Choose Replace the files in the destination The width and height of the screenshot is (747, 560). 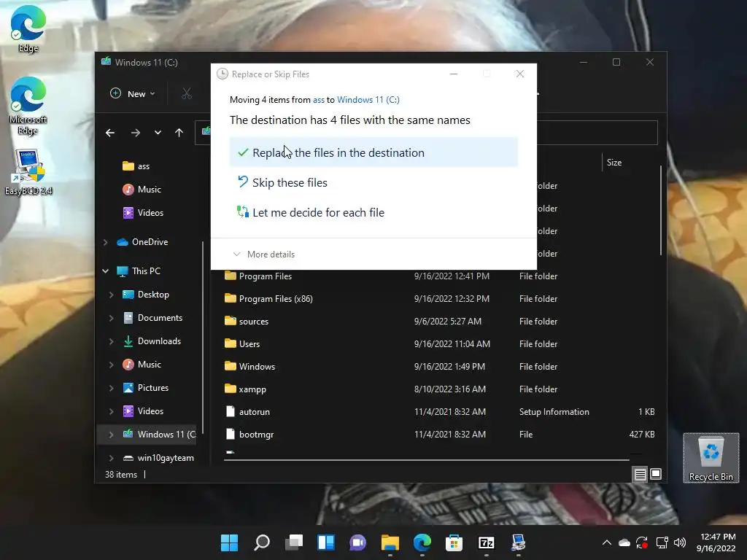pyautogui.click(x=373, y=152)
